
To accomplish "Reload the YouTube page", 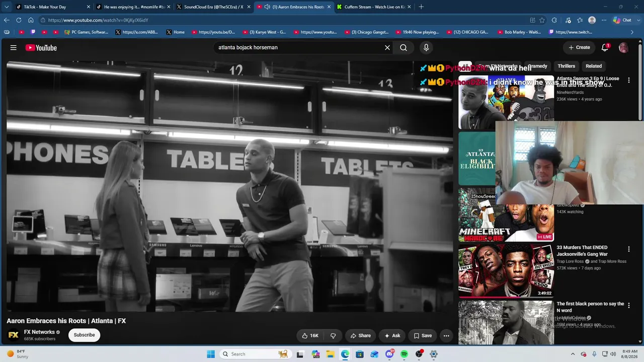I will coord(19,20).
